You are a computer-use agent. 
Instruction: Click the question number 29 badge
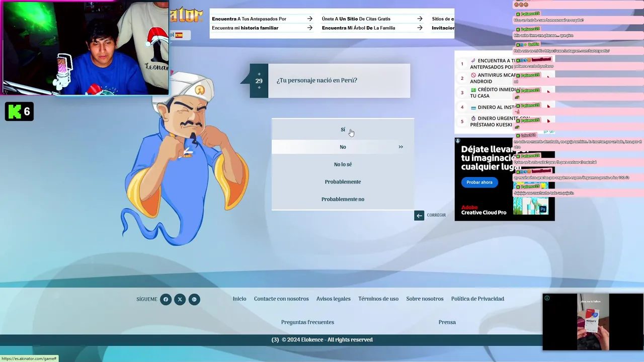259,80
